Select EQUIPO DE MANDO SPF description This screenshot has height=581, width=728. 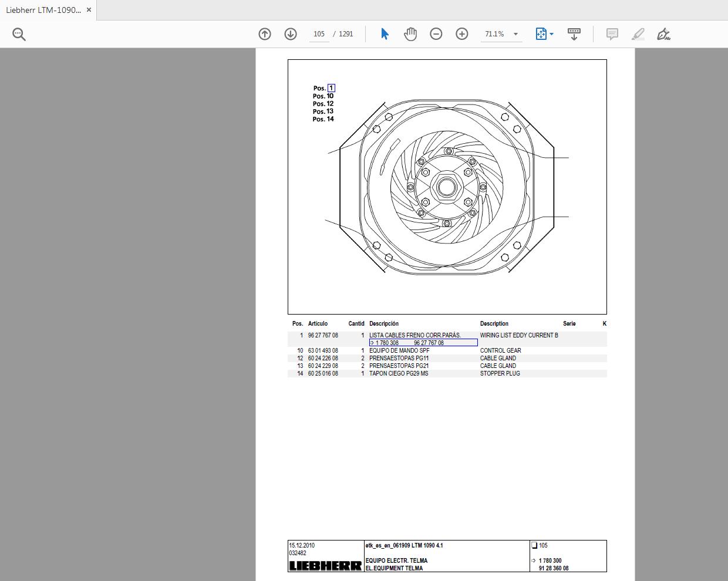click(x=399, y=350)
